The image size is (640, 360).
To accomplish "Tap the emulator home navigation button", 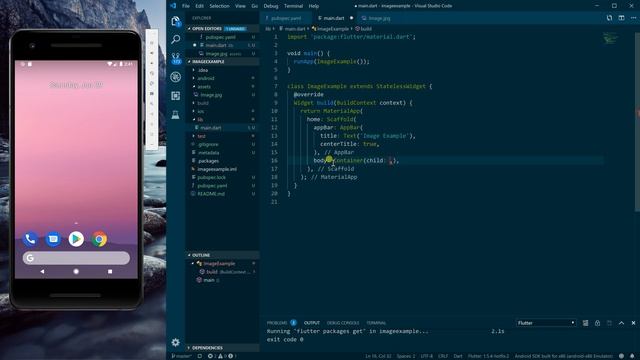I will coord(76,271).
